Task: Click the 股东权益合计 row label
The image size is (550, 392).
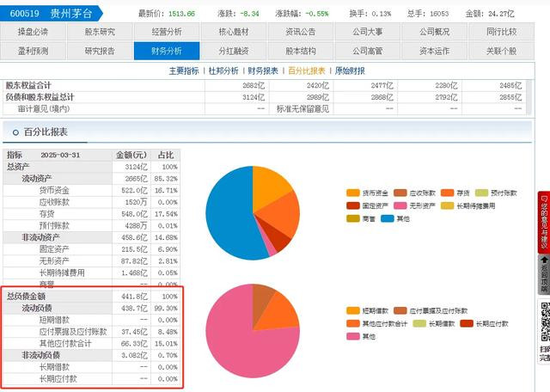Action: coord(28,86)
